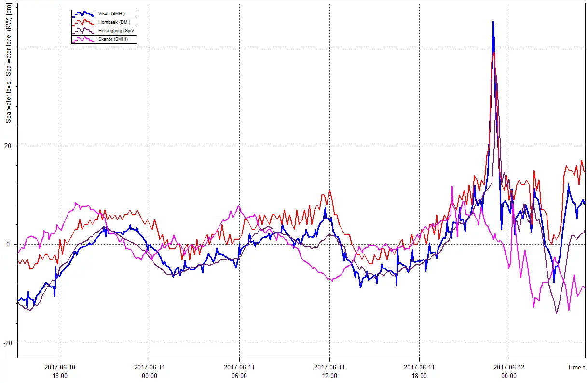The image size is (588, 383).
Task: Click the magenta Skanör line sample in legend
Action: click(83, 40)
